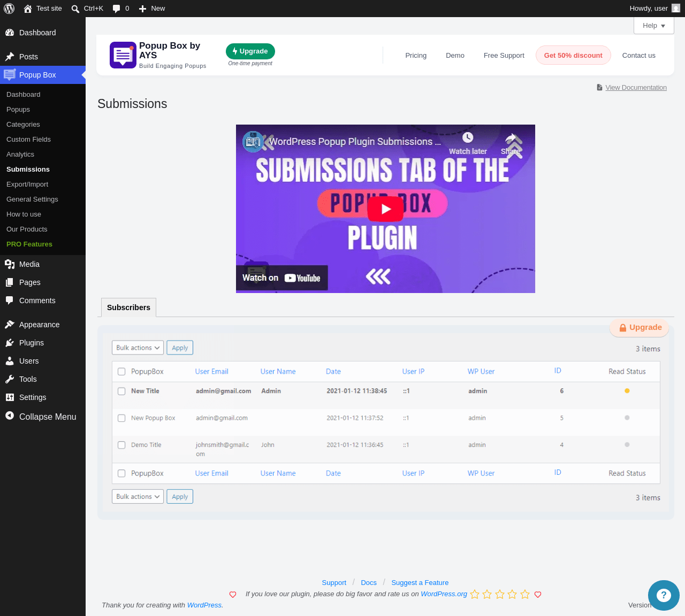Screen dimensions: 685x616
Task: Select the New Popup Box submission checkbox
Action: click(x=121, y=418)
